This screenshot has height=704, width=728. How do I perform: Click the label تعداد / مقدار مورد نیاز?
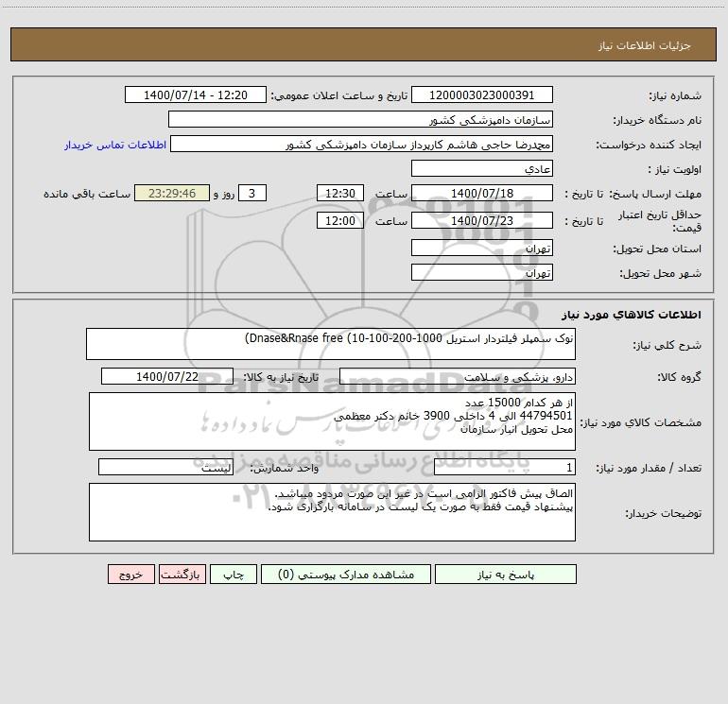click(x=649, y=468)
